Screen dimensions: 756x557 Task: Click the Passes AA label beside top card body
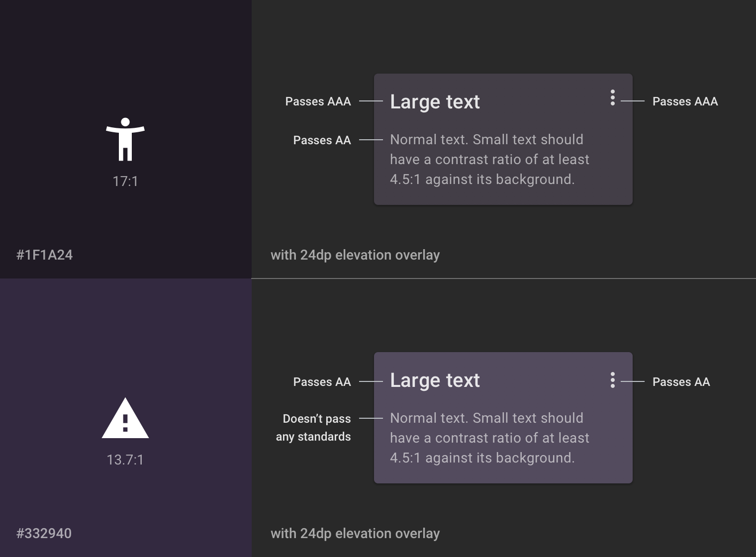[x=322, y=140]
